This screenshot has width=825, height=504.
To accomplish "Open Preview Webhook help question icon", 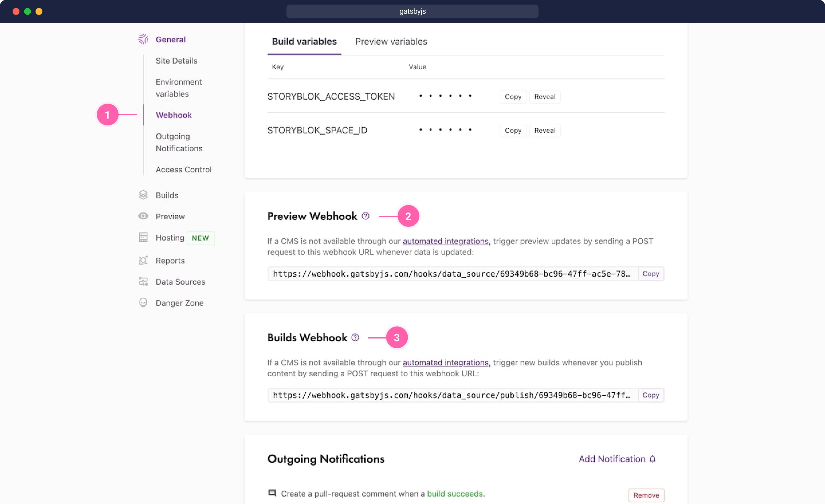I will pos(366,216).
